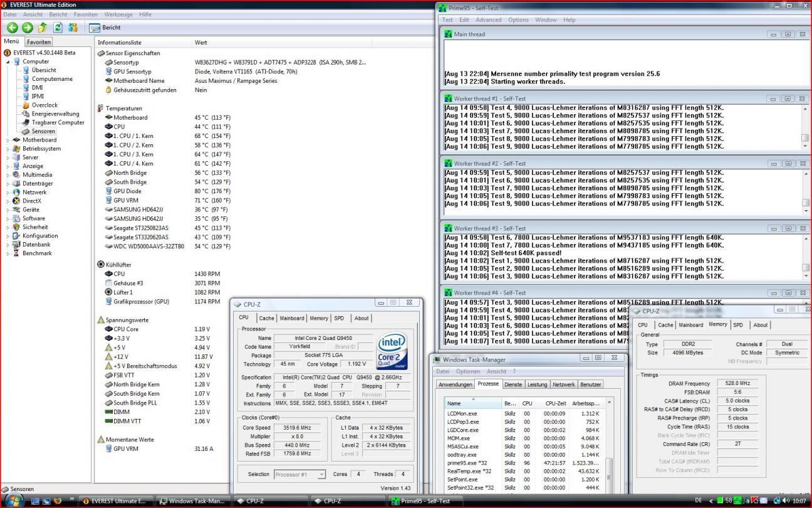
Task: Click EVEREST v4.50.1448 Beta root node
Action: click(x=44, y=53)
